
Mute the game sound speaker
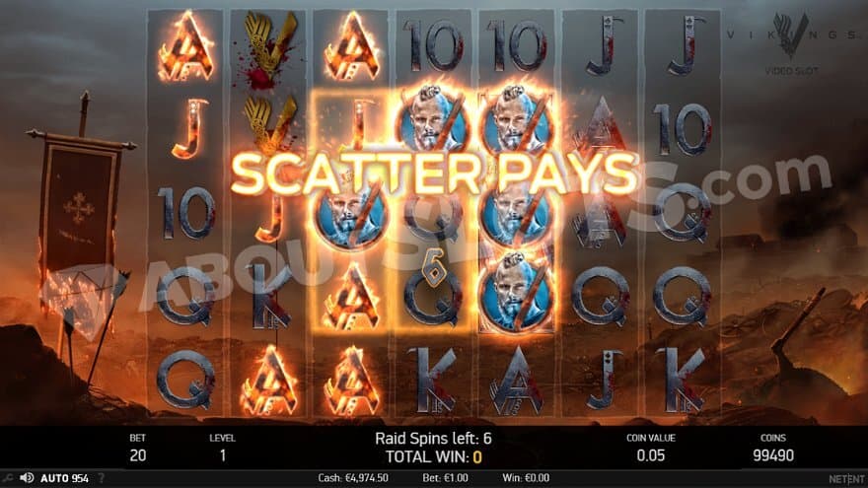pos(26,477)
